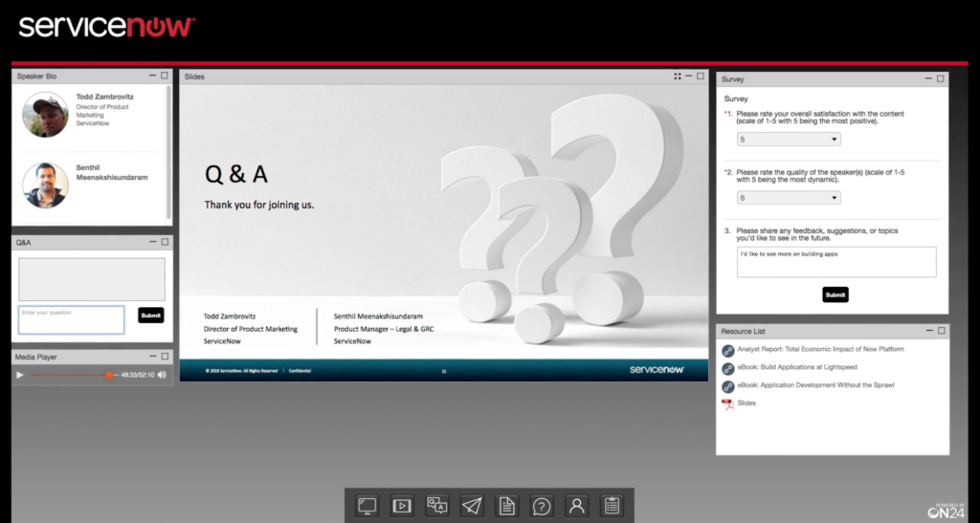Viewport: 980px width, 523px height.
Task: Minimize the Slides panel
Action: [x=689, y=76]
